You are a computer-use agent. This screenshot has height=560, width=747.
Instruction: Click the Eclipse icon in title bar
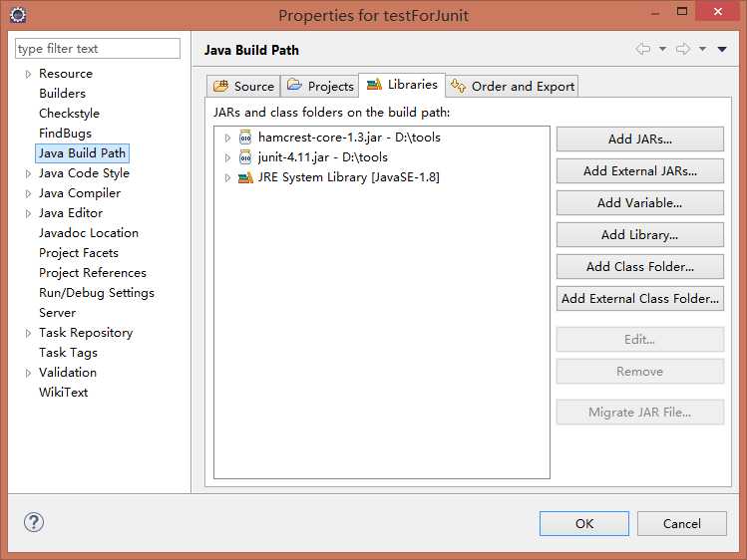[18, 15]
